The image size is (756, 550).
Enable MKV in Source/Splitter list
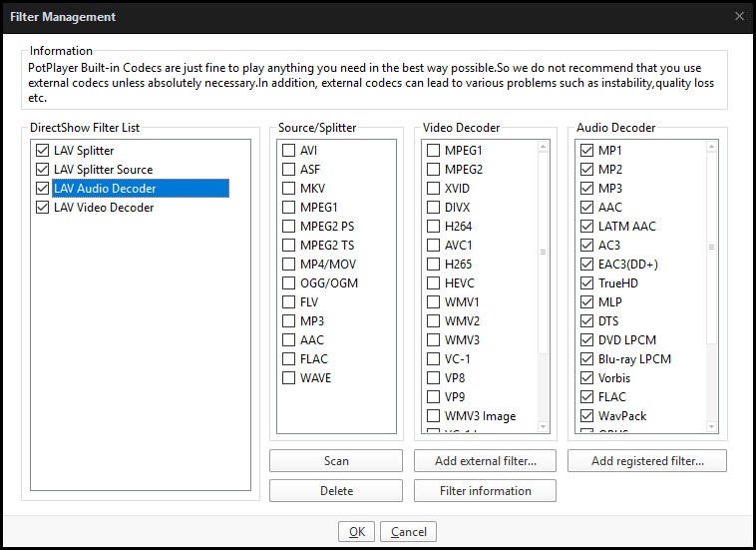(289, 188)
